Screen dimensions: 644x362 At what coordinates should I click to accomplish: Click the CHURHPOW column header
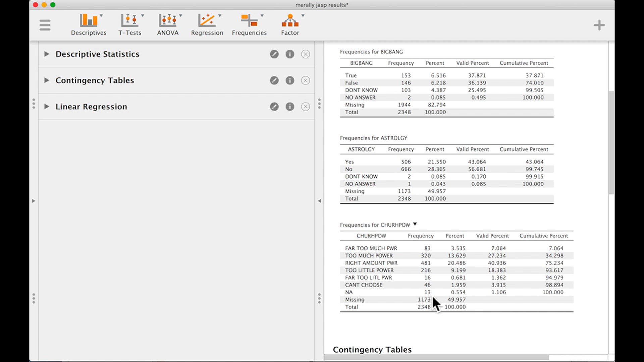[x=371, y=236]
